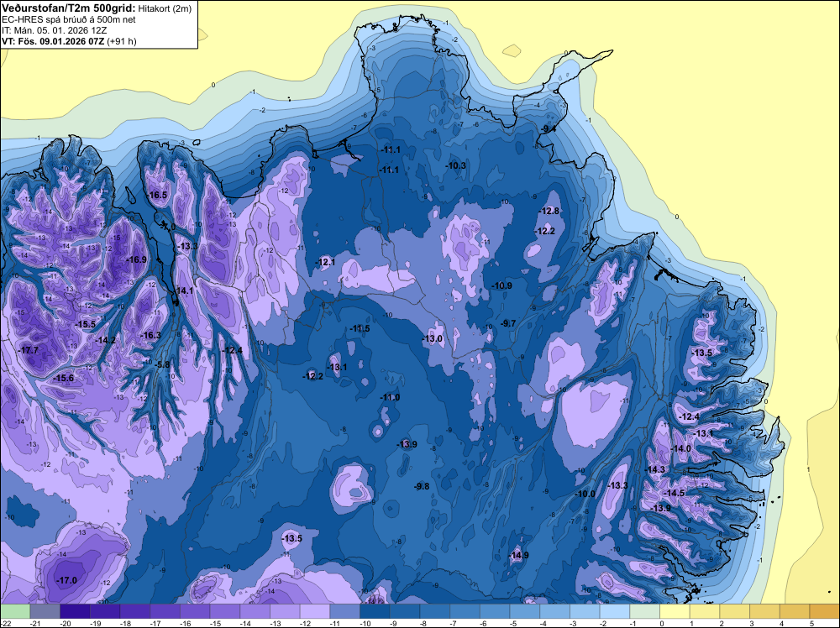Select the legend swatch labeled 3

[765, 611]
